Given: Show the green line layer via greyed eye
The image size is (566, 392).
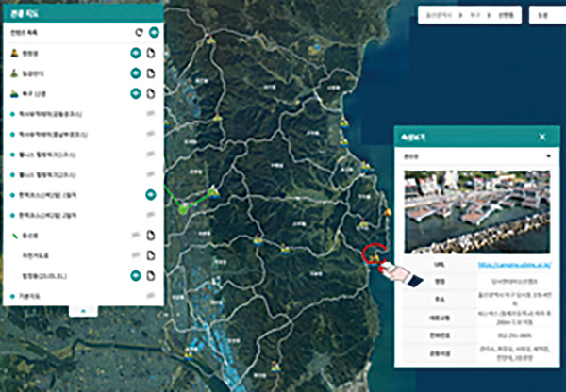Looking at the screenshot, I should 136,236.
